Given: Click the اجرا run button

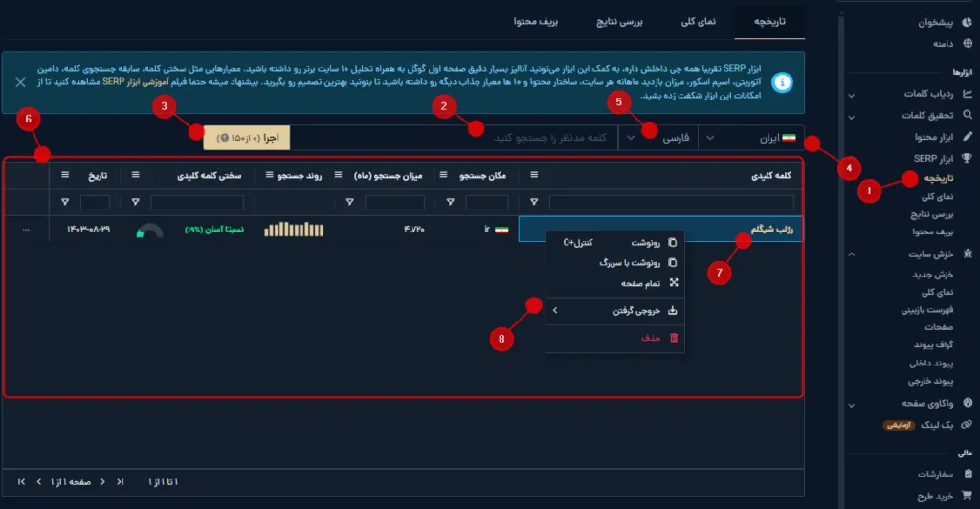Looking at the screenshot, I should coord(247,138).
